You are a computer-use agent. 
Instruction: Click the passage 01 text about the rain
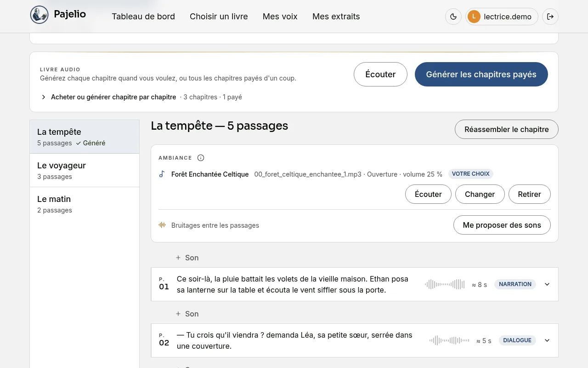(293, 284)
